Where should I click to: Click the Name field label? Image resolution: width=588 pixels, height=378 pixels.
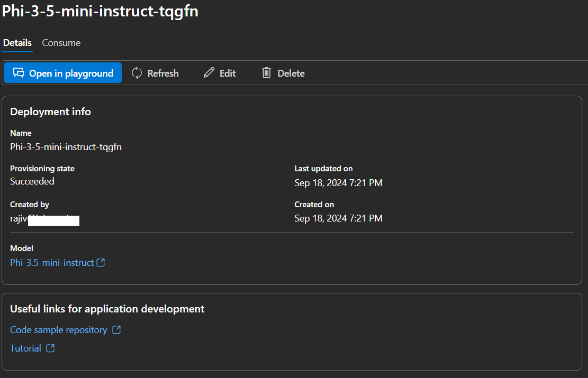(21, 133)
